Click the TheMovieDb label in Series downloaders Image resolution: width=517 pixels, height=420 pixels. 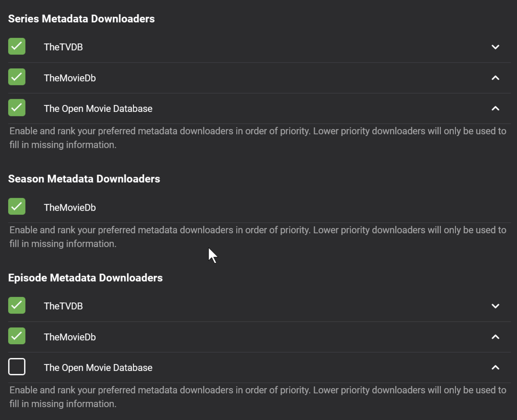[x=70, y=78]
